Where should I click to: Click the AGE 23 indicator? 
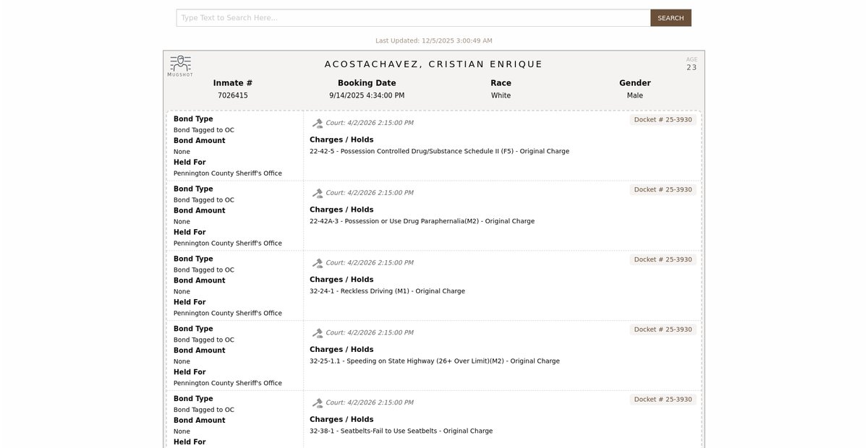click(692, 64)
